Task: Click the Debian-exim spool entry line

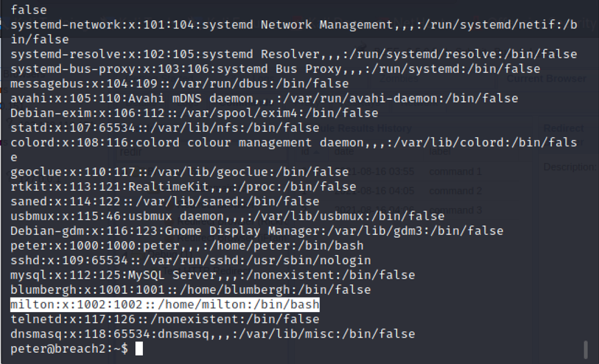Action: point(194,113)
